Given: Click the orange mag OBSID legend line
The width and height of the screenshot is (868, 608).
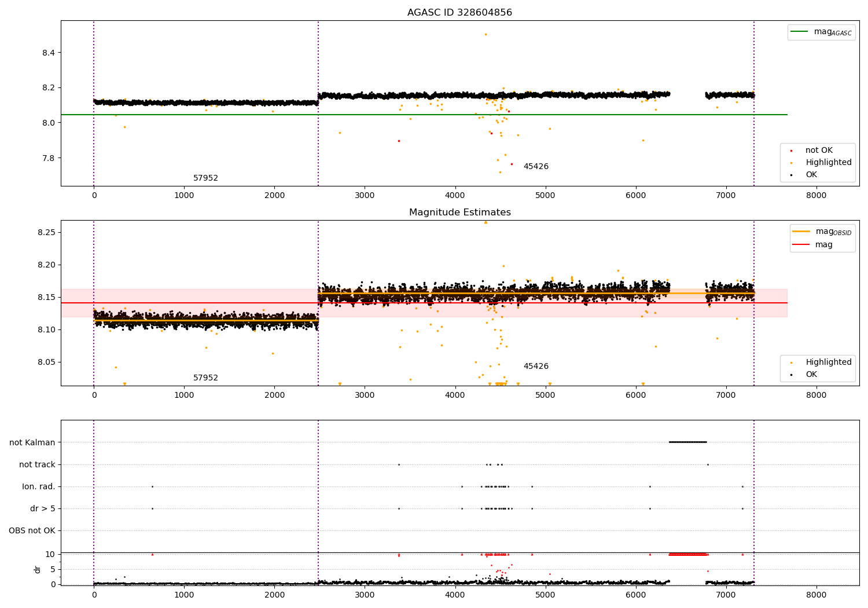Looking at the screenshot, I should 801,231.
